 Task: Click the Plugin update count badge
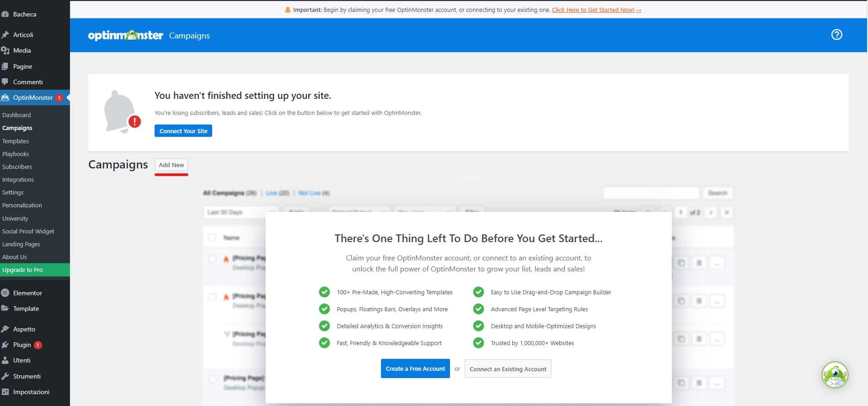(38, 345)
